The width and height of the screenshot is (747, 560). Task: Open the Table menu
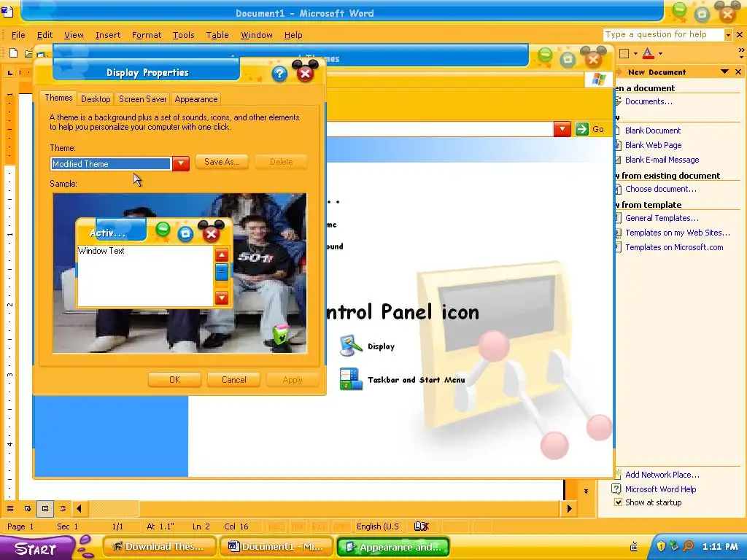217,35
